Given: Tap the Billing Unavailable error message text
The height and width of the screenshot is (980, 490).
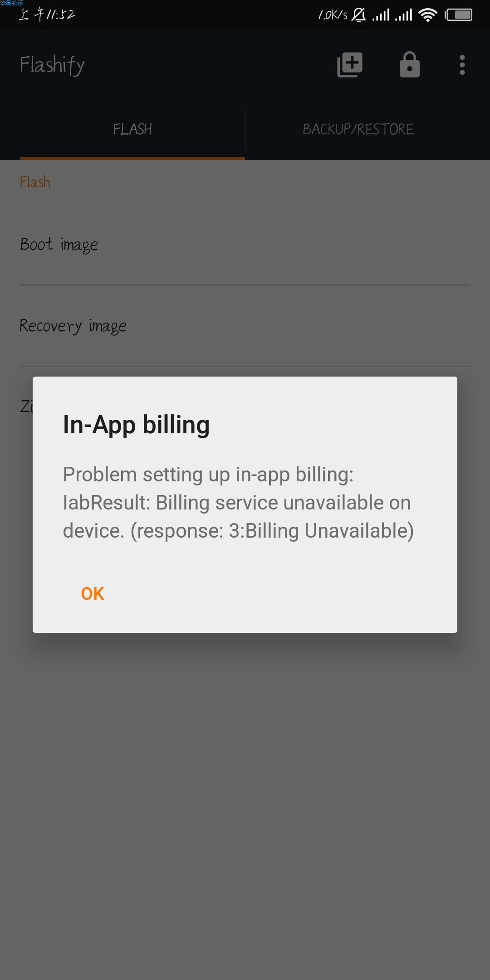Looking at the screenshot, I should (238, 503).
